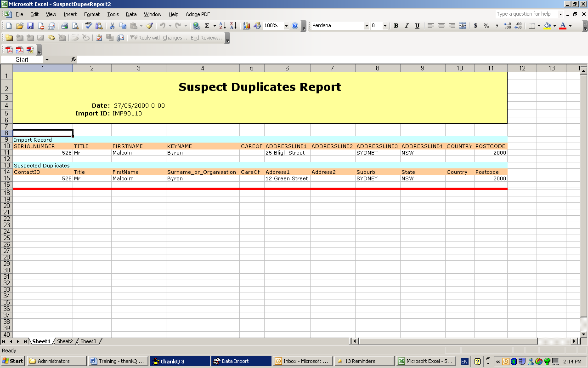Open the Undo history dropdown arrow
The width and height of the screenshot is (588, 368).
170,26
